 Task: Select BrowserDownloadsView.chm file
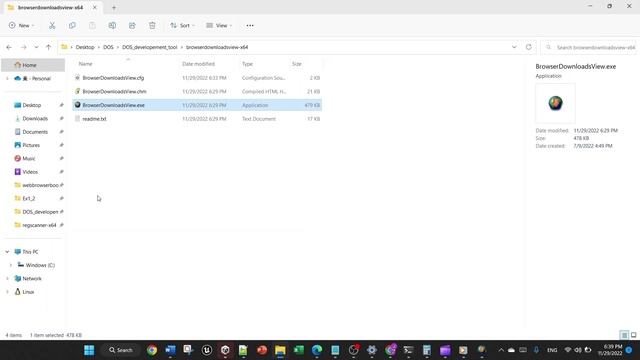coord(197,91)
